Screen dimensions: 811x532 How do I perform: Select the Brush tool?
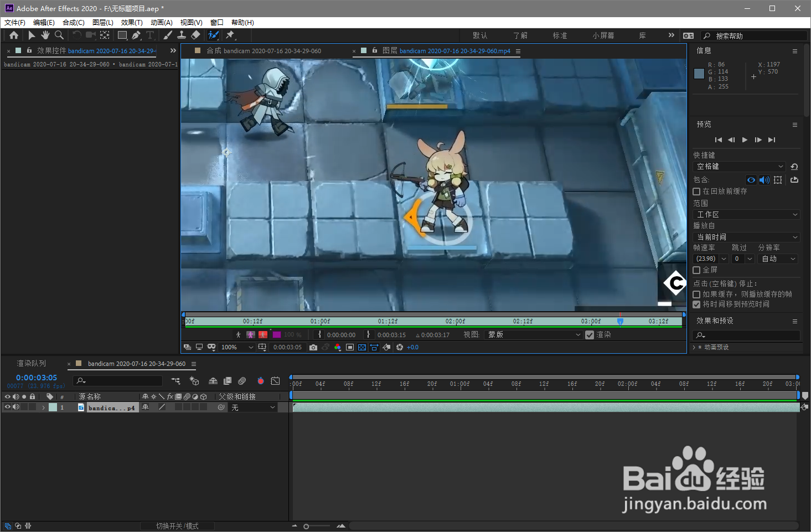tap(168, 35)
